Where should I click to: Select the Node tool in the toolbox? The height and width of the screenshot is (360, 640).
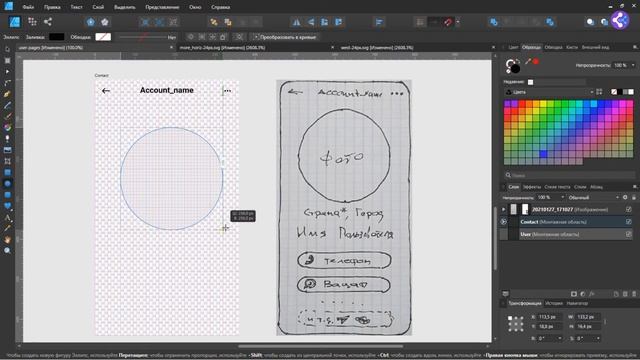(7, 71)
